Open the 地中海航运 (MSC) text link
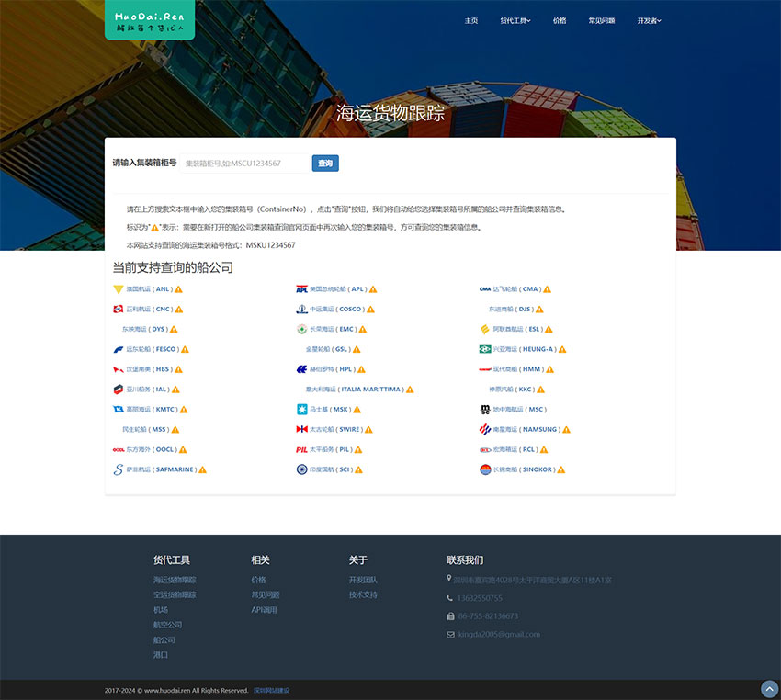Image resolution: width=781 pixels, height=700 pixels. [520, 410]
